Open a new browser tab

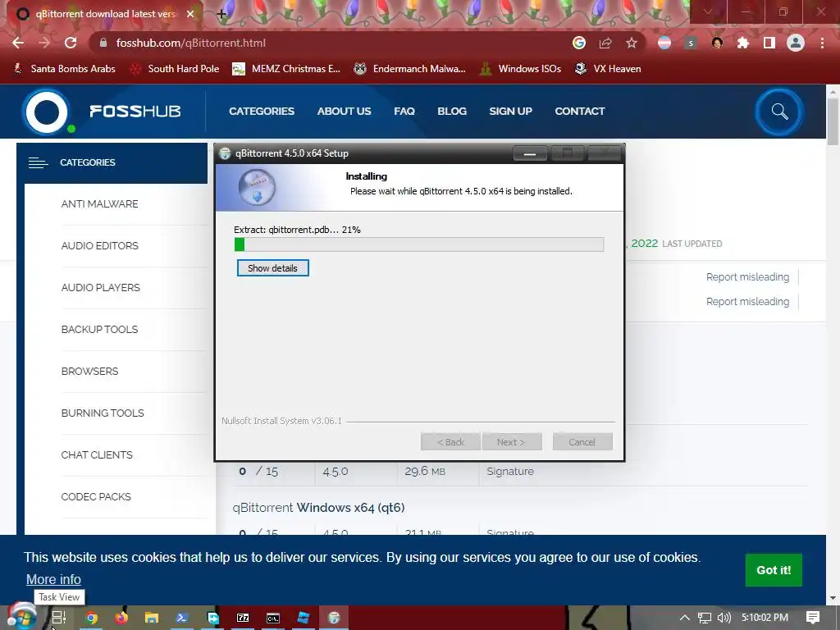(x=221, y=14)
